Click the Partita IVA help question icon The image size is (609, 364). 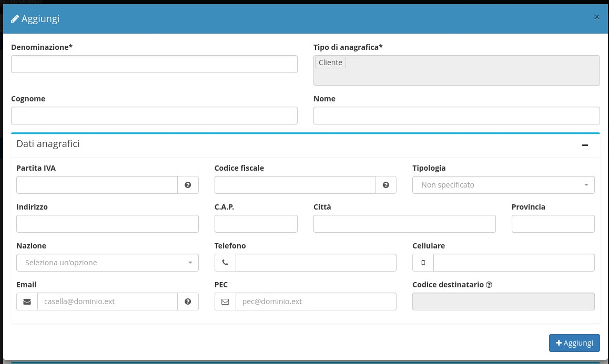[x=188, y=185]
